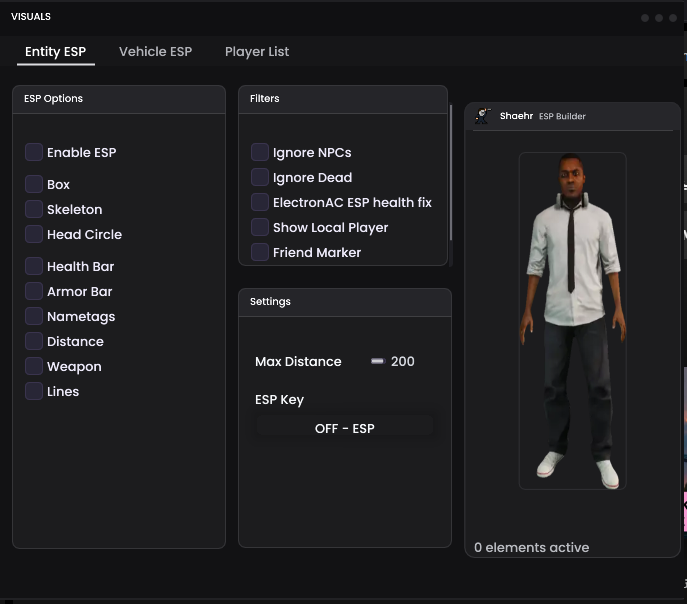Open the Vehicle ESP tab
The image size is (687, 604).
click(x=156, y=52)
